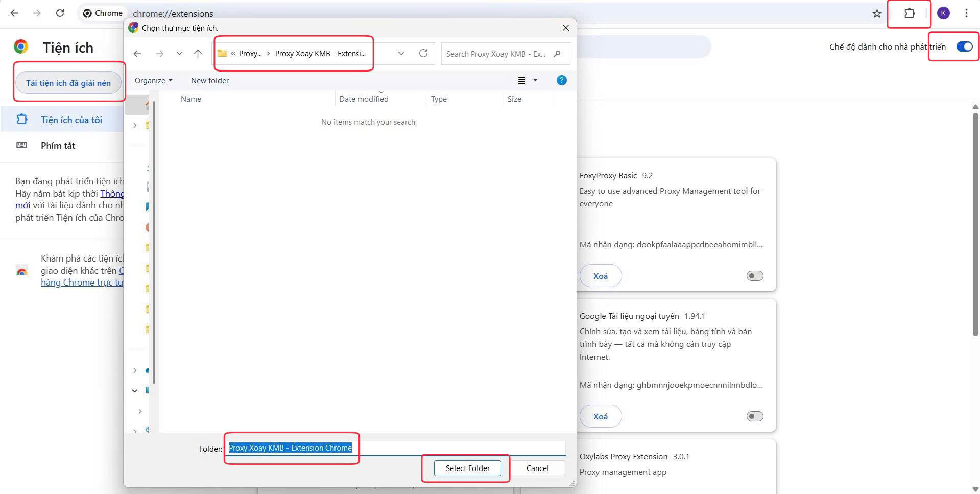Open the view options dropdown
The height and width of the screenshot is (494, 980).
535,80
